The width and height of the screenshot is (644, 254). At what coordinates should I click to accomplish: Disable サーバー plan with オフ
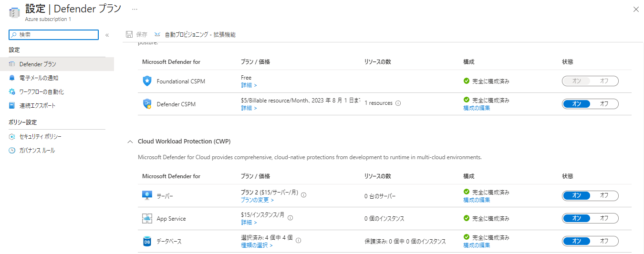point(604,195)
